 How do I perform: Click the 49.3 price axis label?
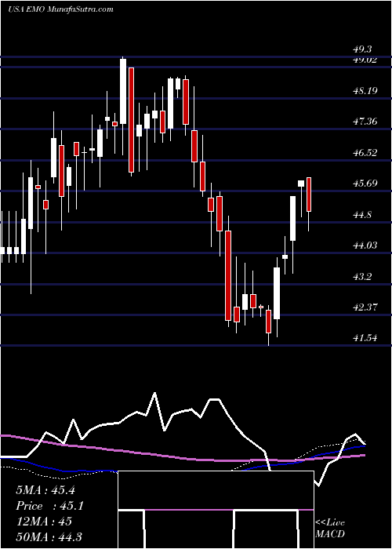tap(362, 49)
